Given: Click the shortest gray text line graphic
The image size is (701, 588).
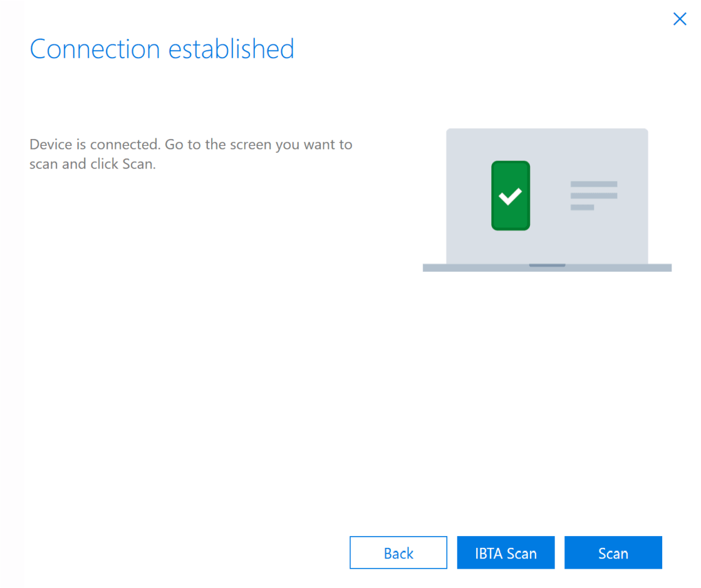Looking at the screenshot, I should tap(582, 207).
